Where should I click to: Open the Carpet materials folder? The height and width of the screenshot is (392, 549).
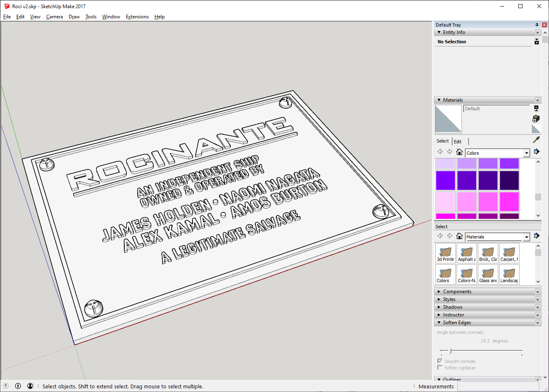(509, 253)
